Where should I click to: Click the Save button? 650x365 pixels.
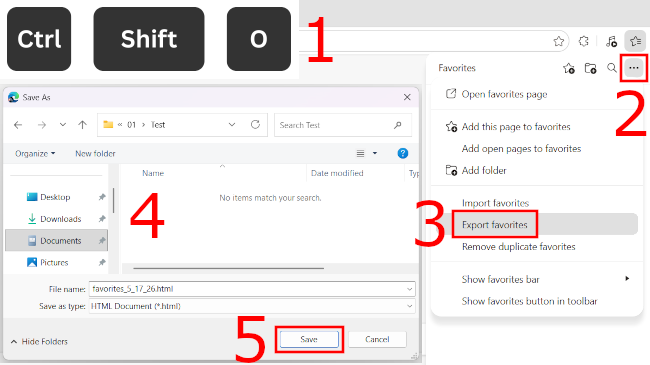click(309, 339)
